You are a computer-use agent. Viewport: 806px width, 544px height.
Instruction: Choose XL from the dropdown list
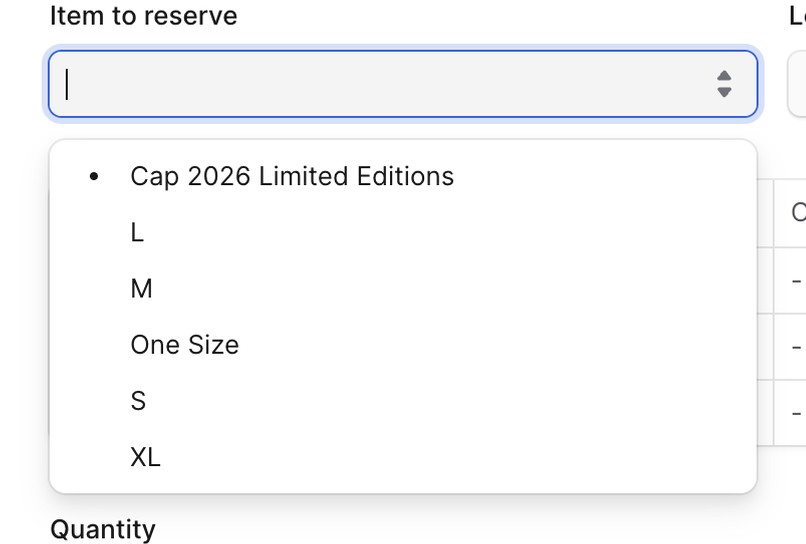pyautogui.click(x=402, y=457)
